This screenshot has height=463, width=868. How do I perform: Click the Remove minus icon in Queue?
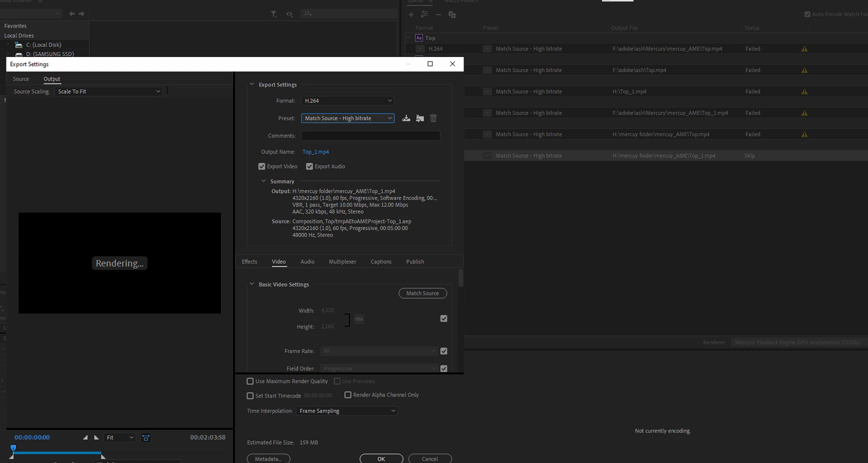[438, 15]
